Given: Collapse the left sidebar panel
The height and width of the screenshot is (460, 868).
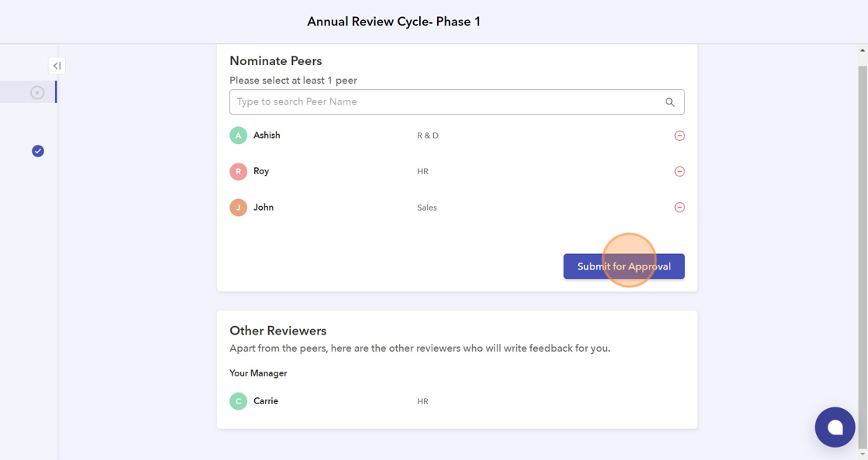Looking at the screenshot, I should 57,66.
